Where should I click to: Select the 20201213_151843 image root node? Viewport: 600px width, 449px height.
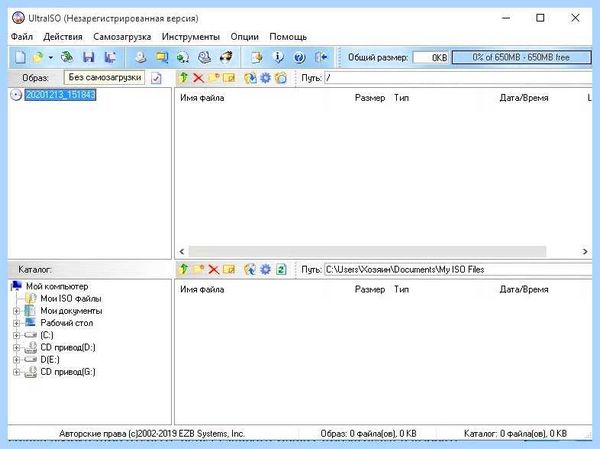tap(60, 95)
